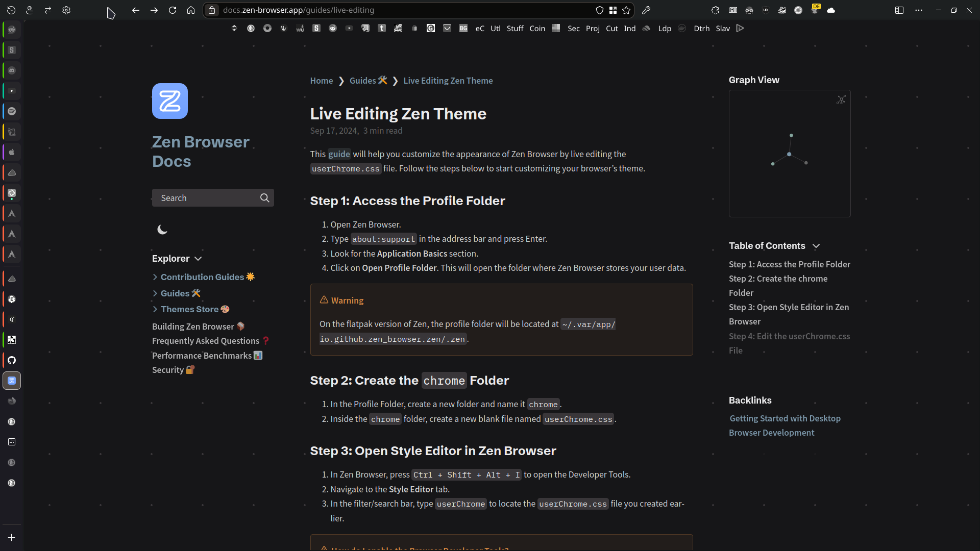Viewport: 980px width, 551px height.
Task: Open the 'Ind' bookmarks folder
Action: 630,29
